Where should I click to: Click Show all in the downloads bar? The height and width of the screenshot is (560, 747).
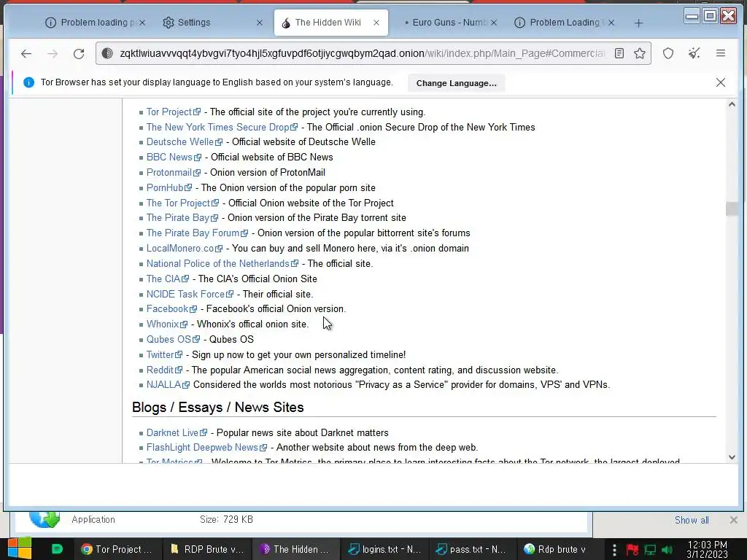coord(692,520)
